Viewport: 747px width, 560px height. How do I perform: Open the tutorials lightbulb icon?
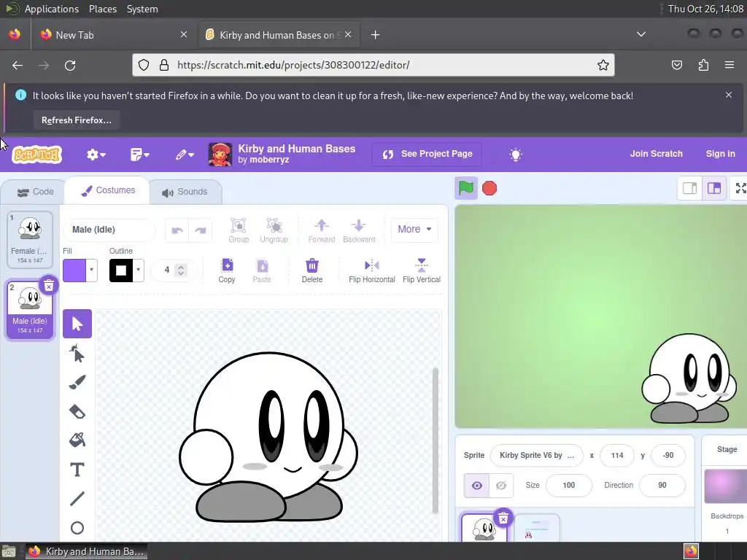click(x=516, y=155)
